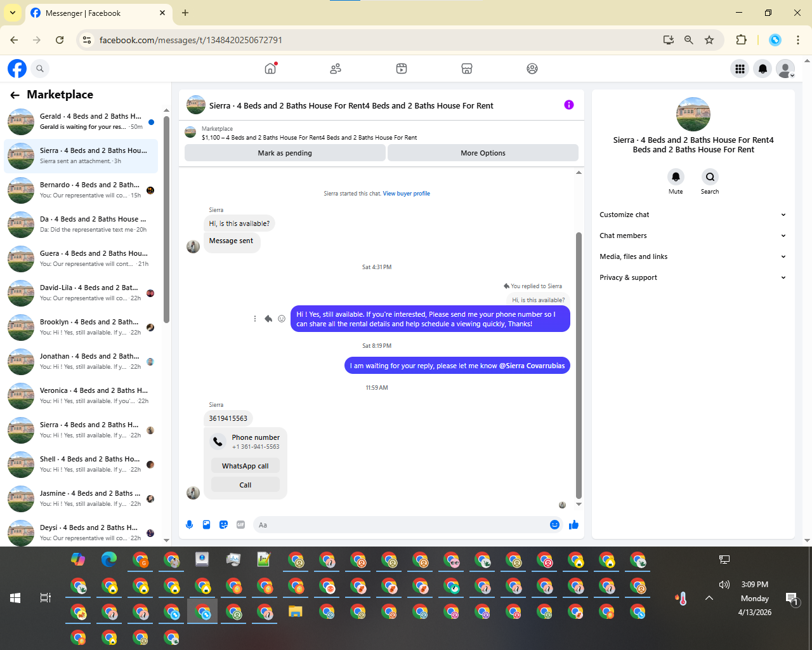Choose a sticker from the sticker icon
The height and width of the screenshot is (650, 812).
[223, 525]
